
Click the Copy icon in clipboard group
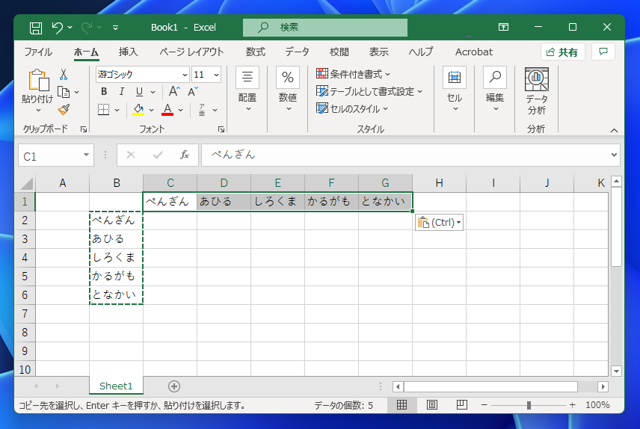tap(63, 92)
